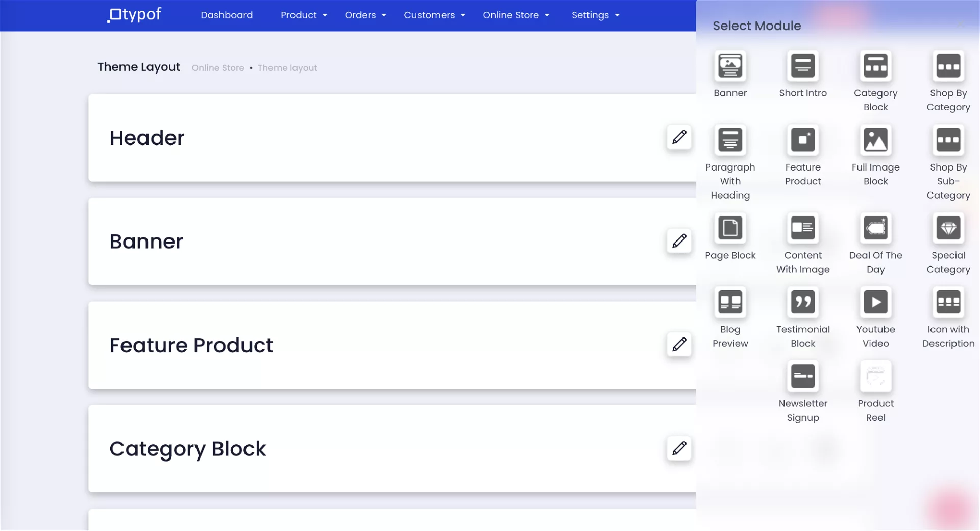
Task: Select the Paragraph With Heading module
Action: coord(730,140)
